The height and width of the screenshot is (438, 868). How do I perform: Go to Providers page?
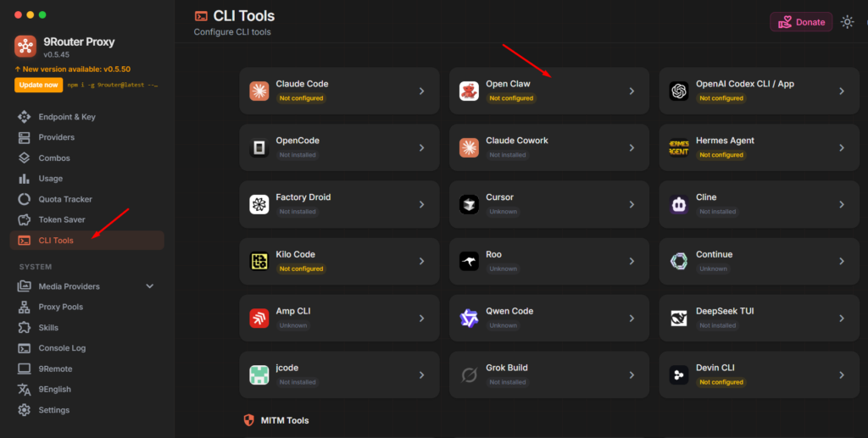coord(87,137)
